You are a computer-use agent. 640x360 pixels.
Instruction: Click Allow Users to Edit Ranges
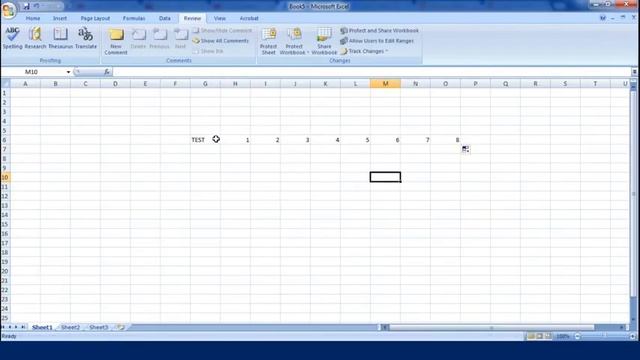[377, 41]
